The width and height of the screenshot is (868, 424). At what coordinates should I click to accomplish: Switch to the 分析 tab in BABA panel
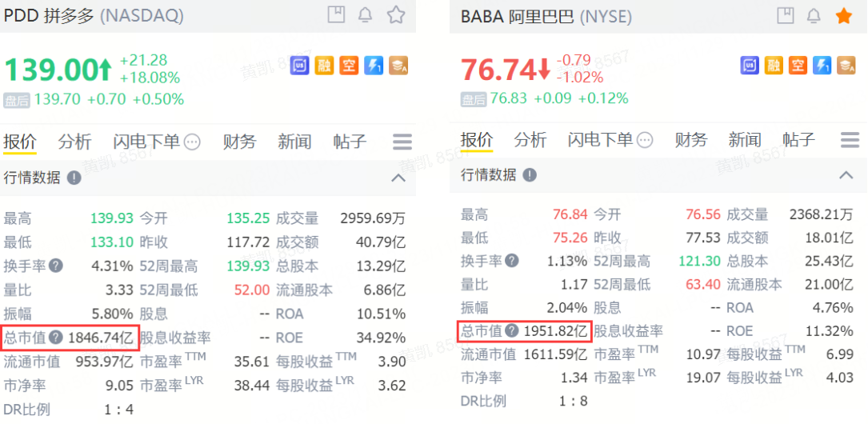tap(530, 139)
